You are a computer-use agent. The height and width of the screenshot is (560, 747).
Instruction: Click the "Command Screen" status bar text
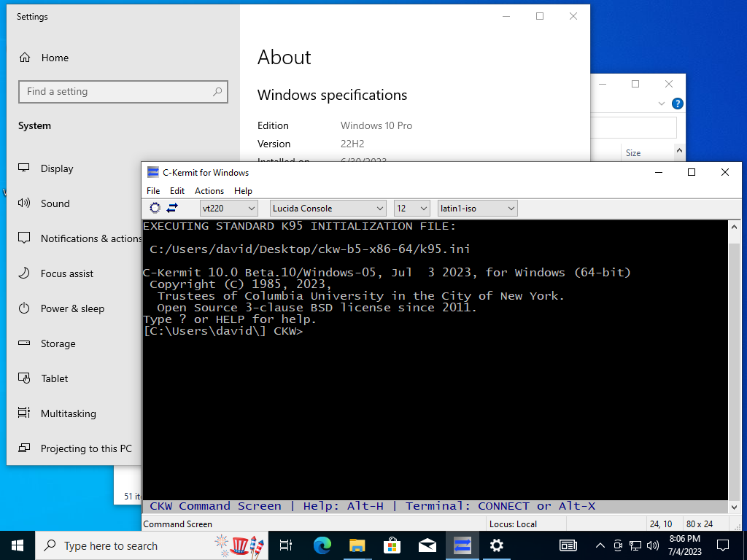[x=177, y=524]
